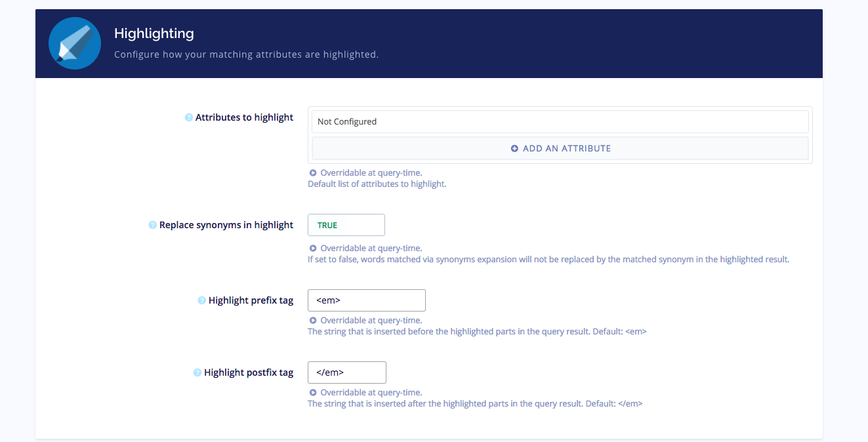Click 'Overridable at query-time' under postfix tag
This screenshot has height=442, width=868.
tap(371, 393)
